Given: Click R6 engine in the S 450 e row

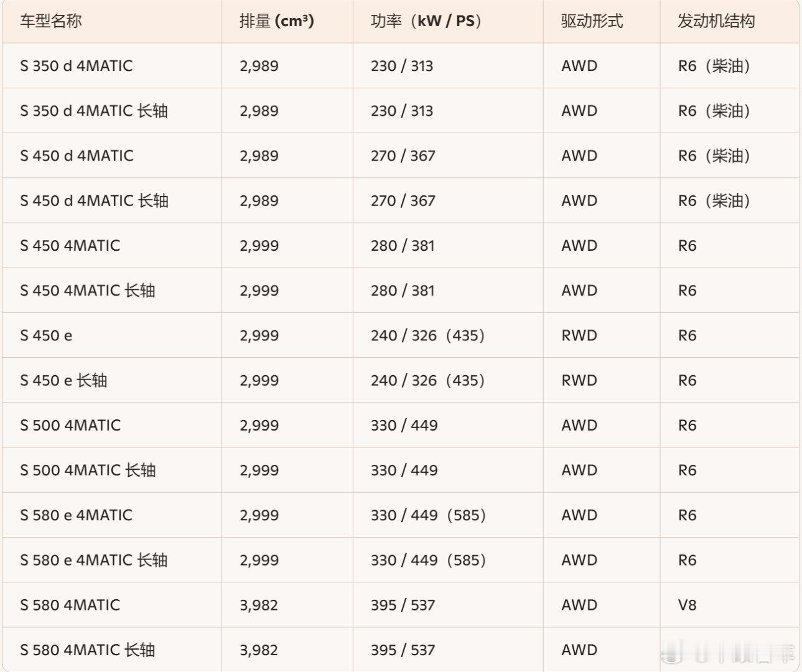Looking at the screenshot, I should tap(688, 335).
